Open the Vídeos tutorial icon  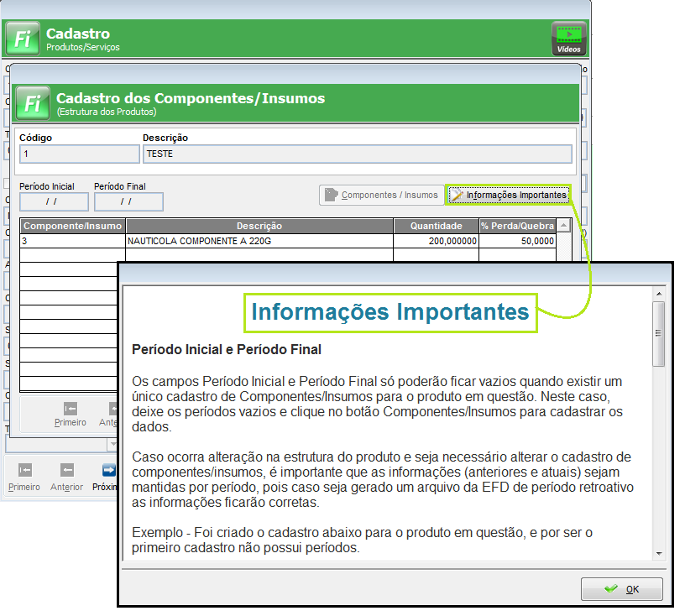coord(568,39)
